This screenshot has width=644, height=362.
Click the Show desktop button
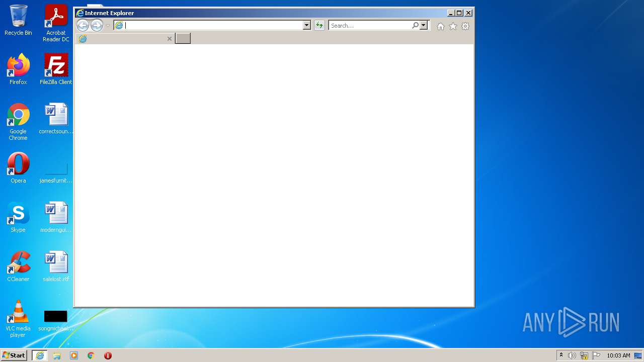click(x=638, y=355)
